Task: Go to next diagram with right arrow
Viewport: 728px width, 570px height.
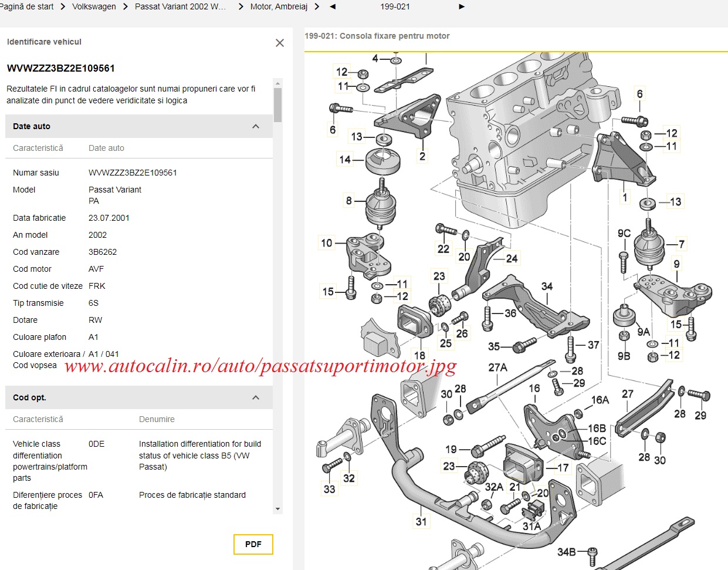Action: pos(462,6)
